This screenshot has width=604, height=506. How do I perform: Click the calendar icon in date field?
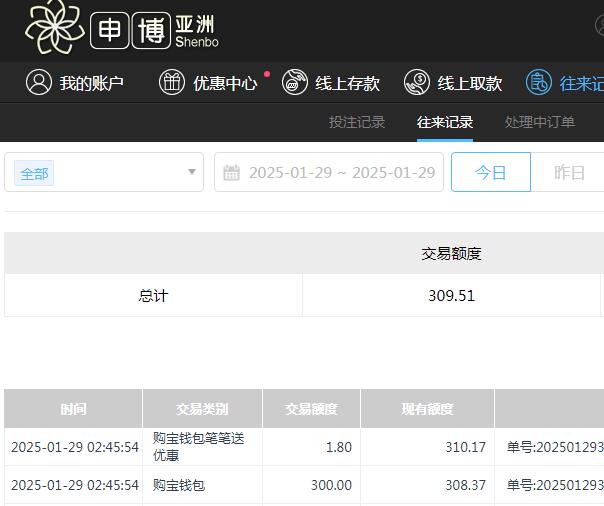232,173
